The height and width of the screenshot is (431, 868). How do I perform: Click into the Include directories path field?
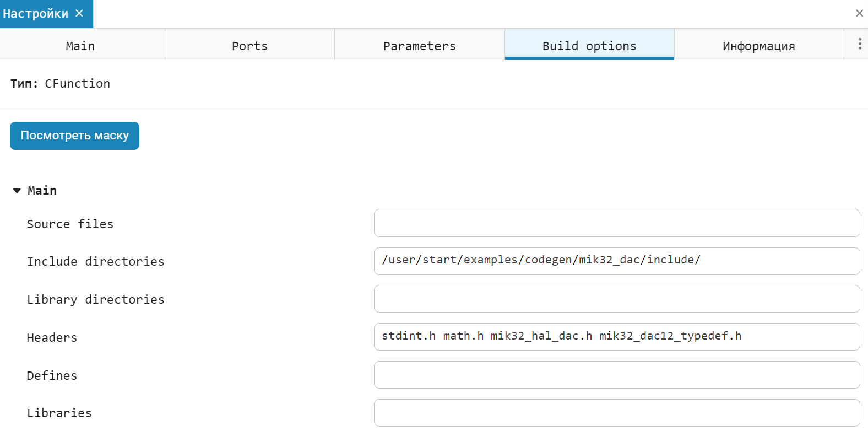616,261
